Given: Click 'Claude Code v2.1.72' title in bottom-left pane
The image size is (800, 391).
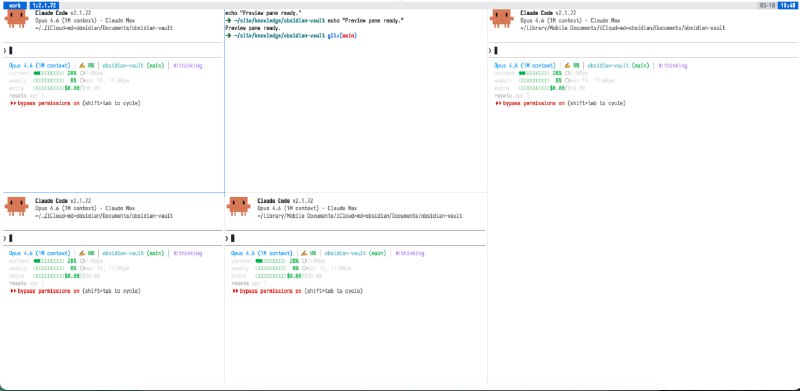Looking at the screenshot, I should click(63, 201).
